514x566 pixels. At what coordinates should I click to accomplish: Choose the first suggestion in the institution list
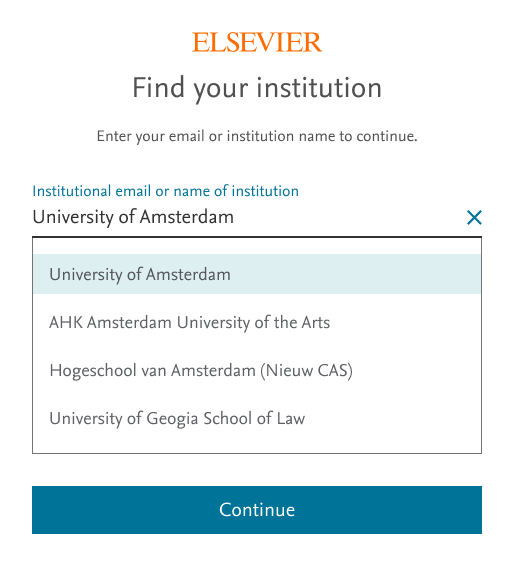[257, 274]
